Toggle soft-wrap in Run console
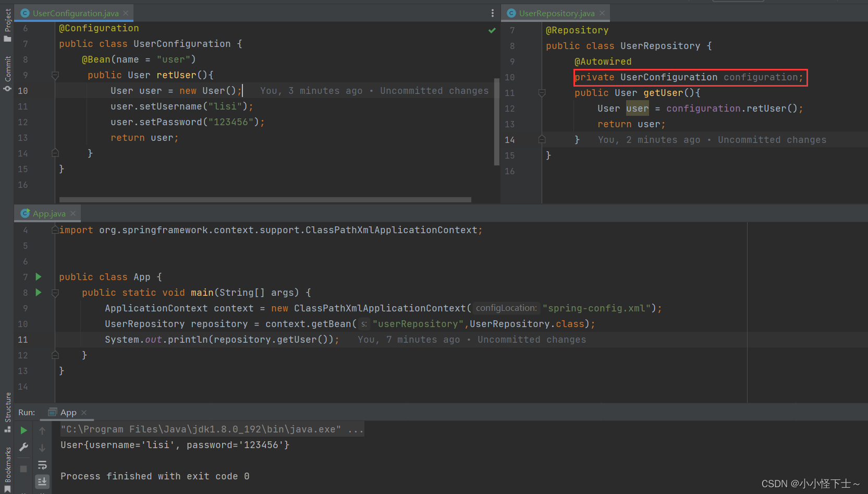Screen dimensions: 868x494 coord(42,464)
